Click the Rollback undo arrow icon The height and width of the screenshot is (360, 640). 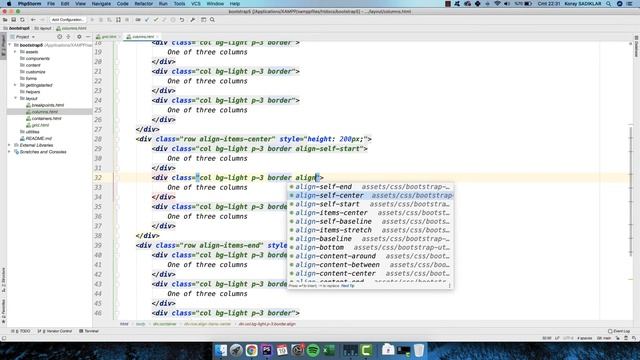point(182,20)
